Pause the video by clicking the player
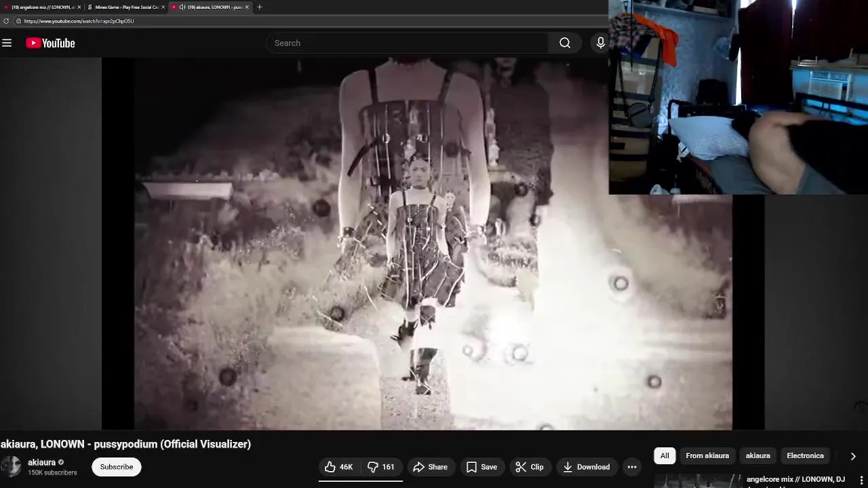 tap(433, 244)
